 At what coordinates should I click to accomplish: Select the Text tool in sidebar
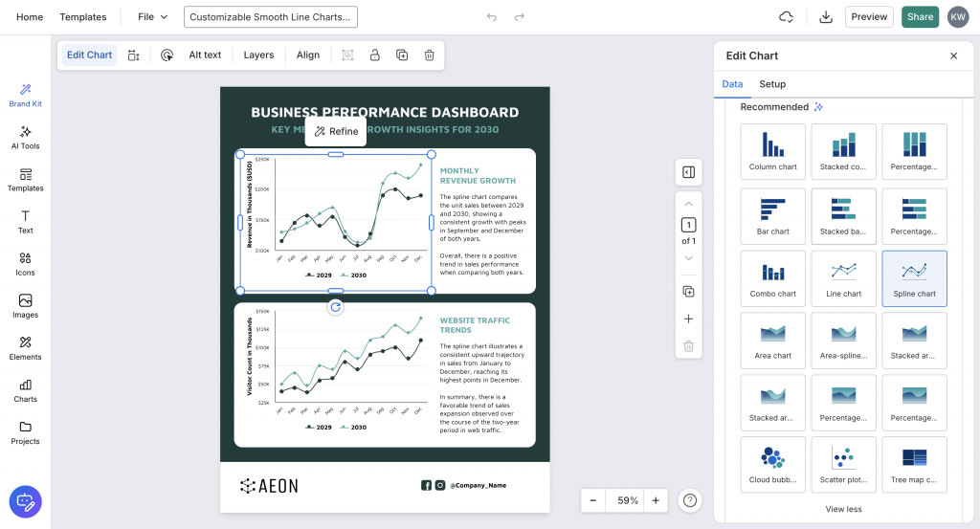[25, 222]
